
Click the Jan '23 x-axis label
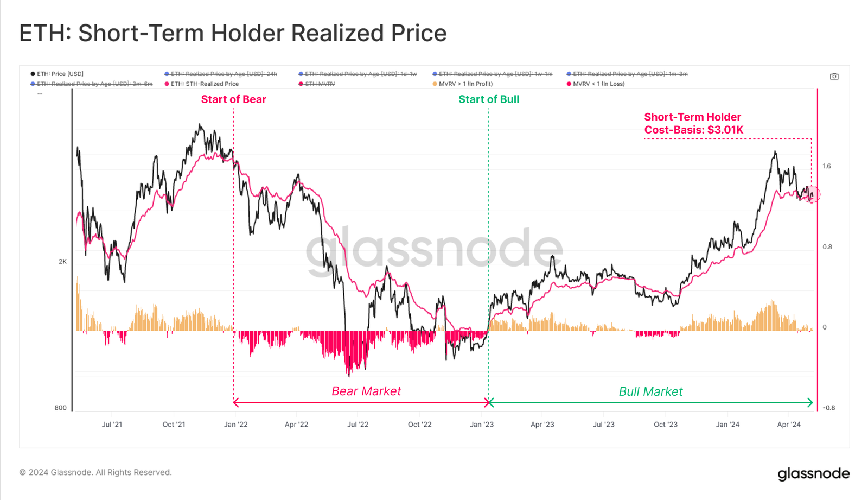[x=482, y=425]
